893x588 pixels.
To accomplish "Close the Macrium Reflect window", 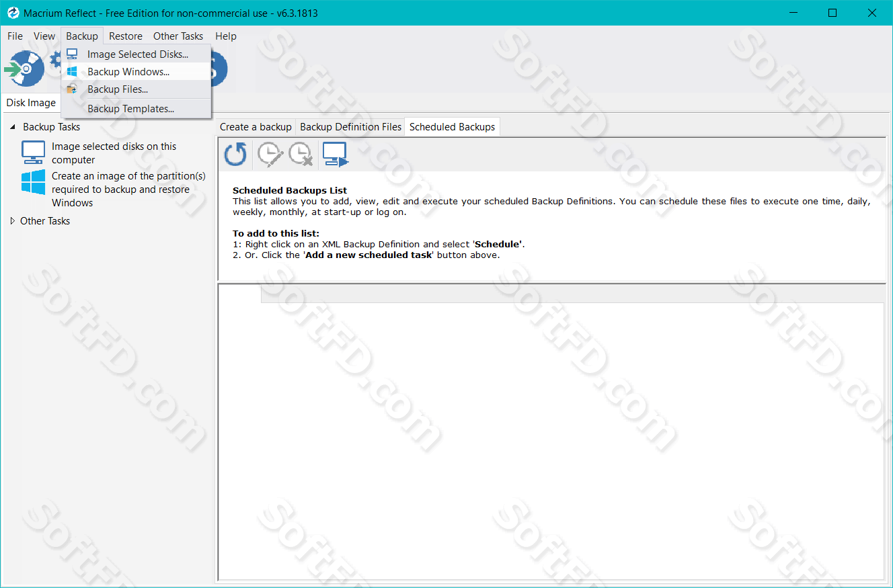I will (872, 13).
